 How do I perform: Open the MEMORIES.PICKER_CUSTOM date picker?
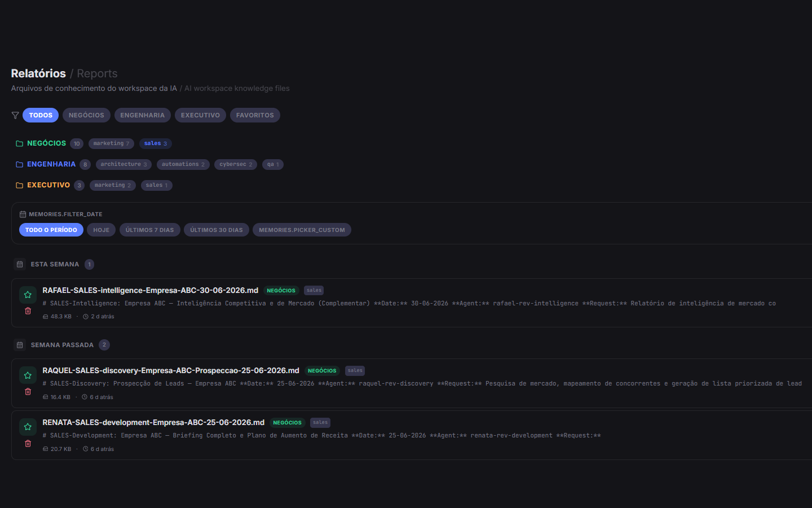coord(302,230)
